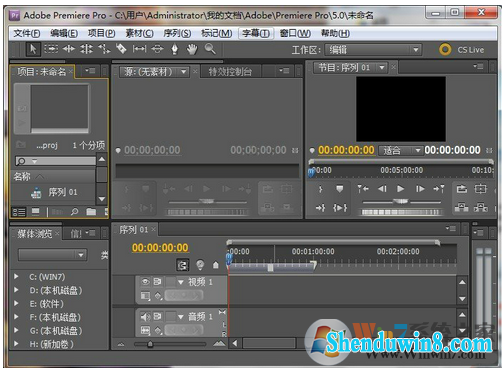Click the Extract button in program monitor
The height and width of the screenshot is (368, 502).
[481, 207]
